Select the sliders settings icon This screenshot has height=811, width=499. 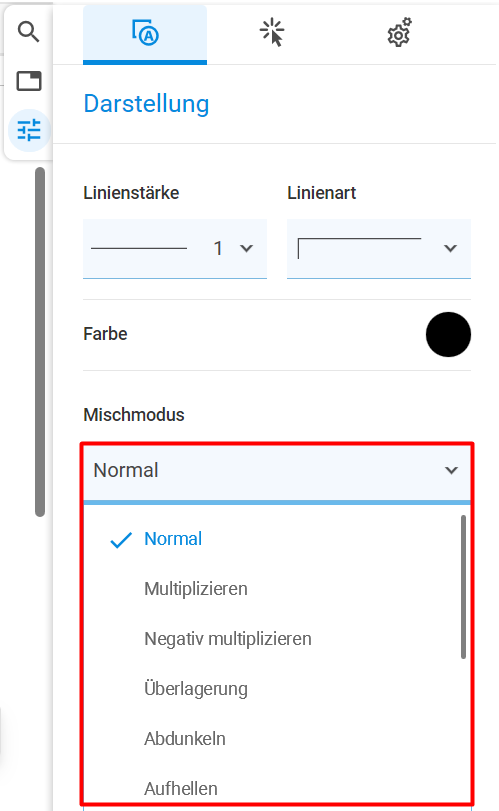tap(29, 130)
